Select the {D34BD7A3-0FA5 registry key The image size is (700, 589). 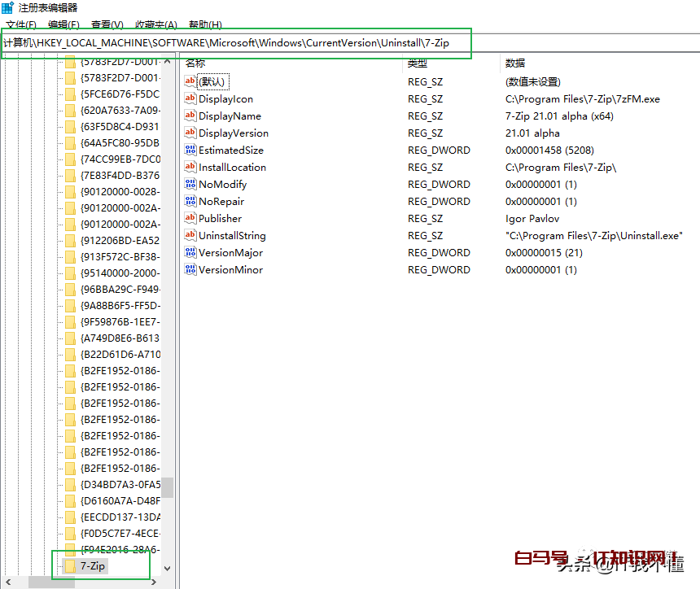[x=120, y=484]
